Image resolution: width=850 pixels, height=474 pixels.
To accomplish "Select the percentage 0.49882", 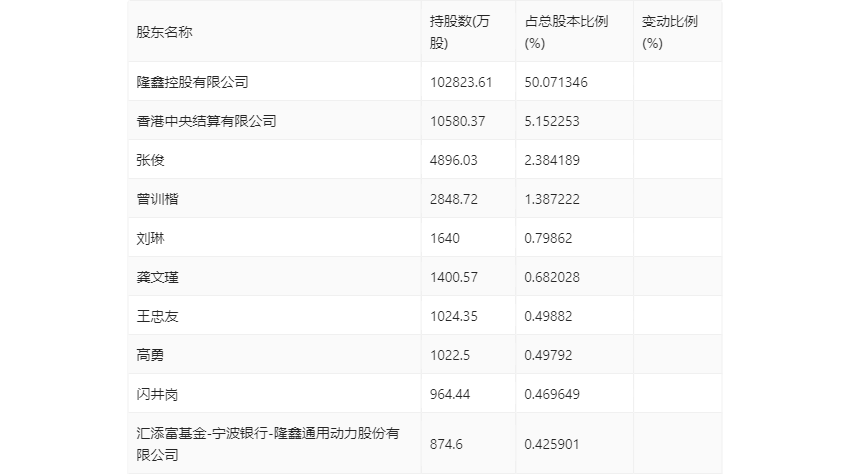I will 548,316.
